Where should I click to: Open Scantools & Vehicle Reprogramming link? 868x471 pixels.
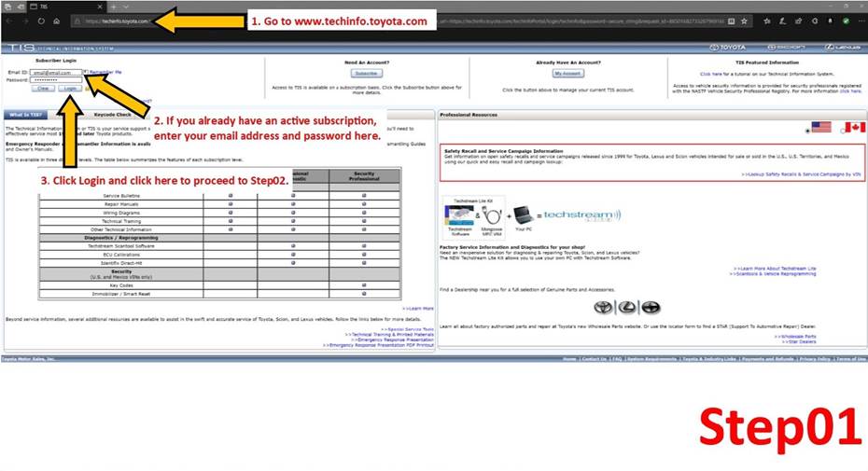[x=773, y=273]
